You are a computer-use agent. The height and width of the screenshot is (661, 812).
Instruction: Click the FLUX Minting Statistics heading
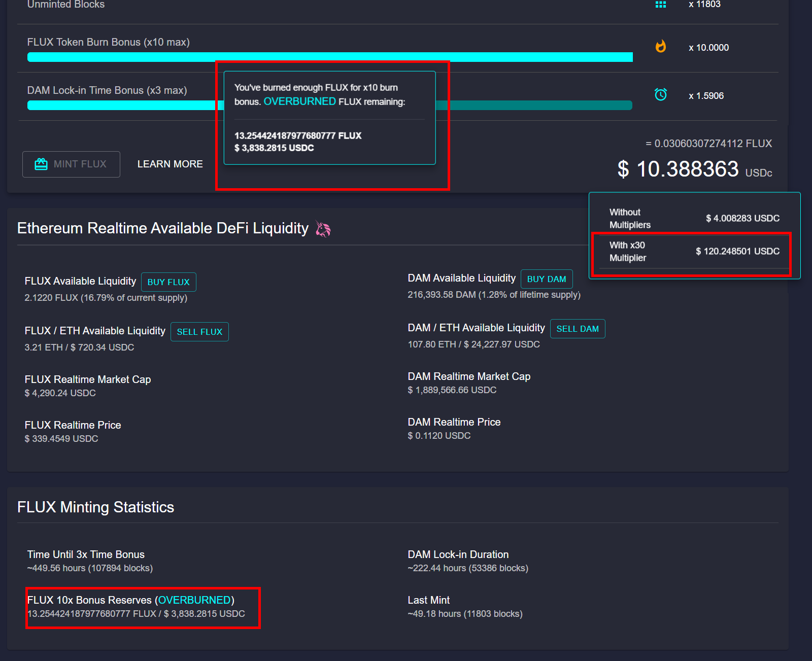point(95,507)
